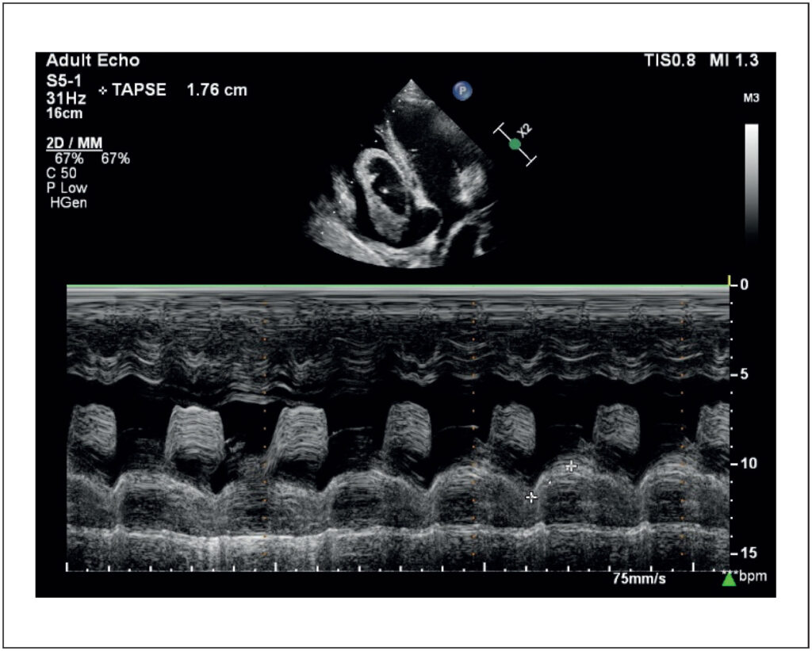Image resolution: width=812 pixels, height=651 pixels.
Task: Click the C 50 compression value
Action: click(62, 173)
